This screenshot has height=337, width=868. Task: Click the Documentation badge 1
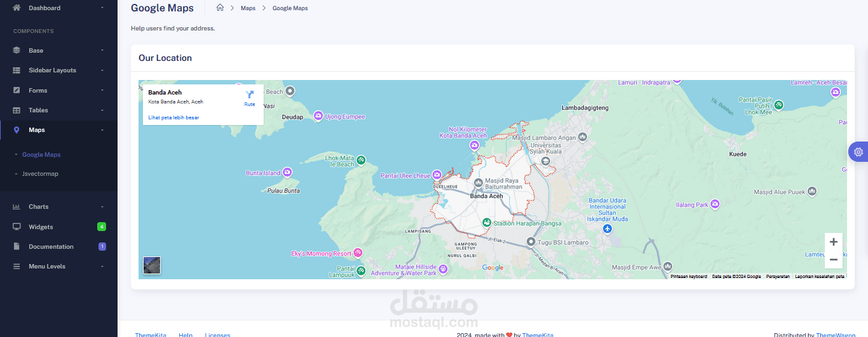(102, 246)
